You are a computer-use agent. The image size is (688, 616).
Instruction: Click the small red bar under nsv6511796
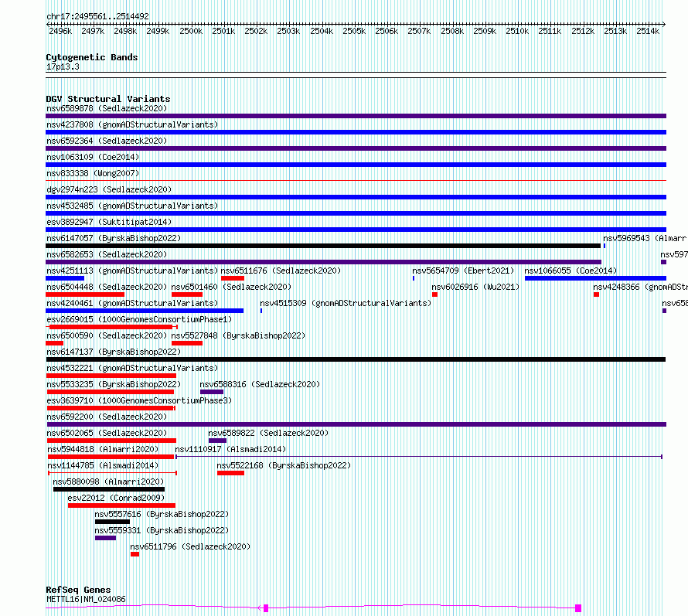135,554
